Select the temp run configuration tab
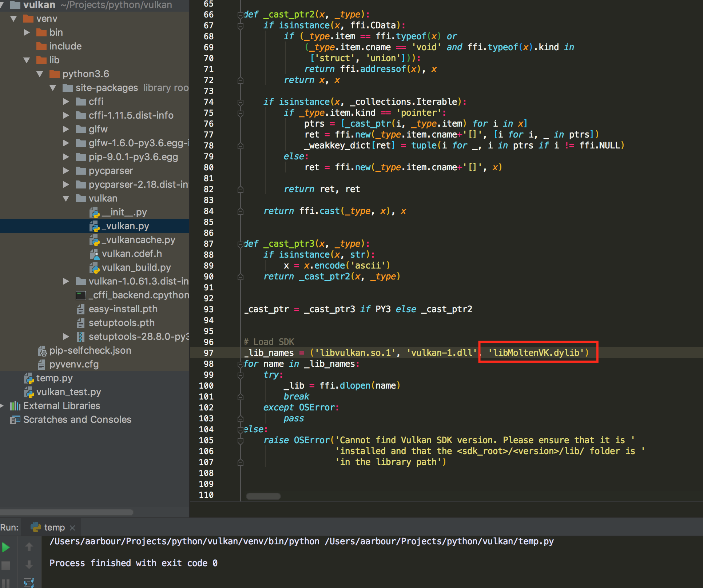Screen dimensions: 703x588 coord(54,528)
